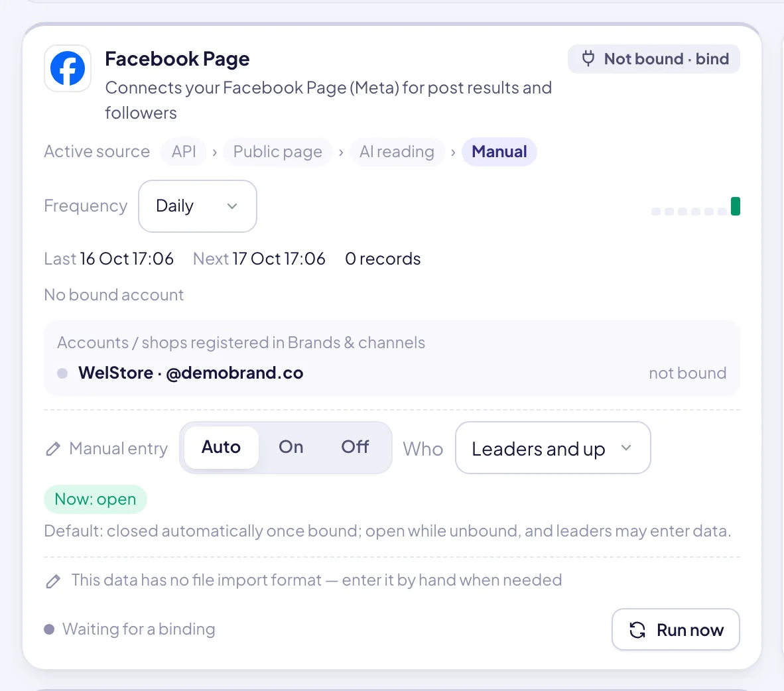This screenshot has width=784, height=691.
Task: Select the API source chip
Action: (184, 151)
